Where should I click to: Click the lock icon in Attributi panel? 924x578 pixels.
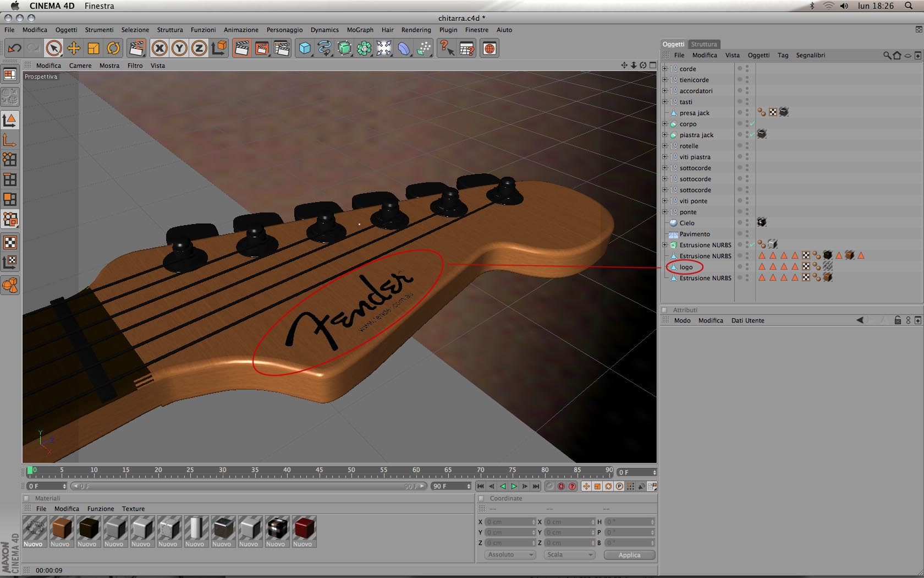pos(898,320)
